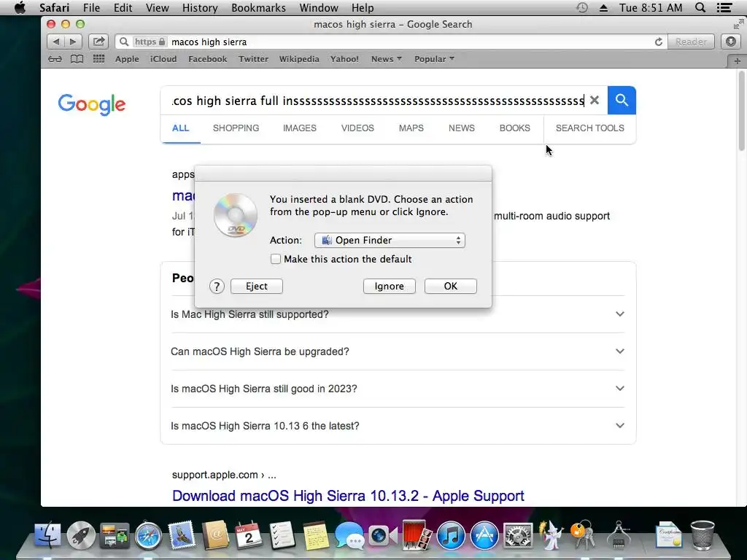Expand Is macOS High Sierra 10.13 6 the latest?

point(398,426)
